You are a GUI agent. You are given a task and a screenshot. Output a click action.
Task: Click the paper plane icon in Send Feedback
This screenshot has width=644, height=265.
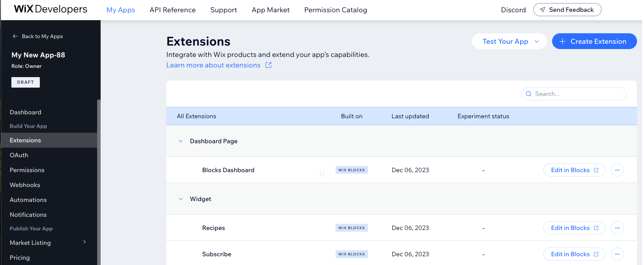[542, 10]
